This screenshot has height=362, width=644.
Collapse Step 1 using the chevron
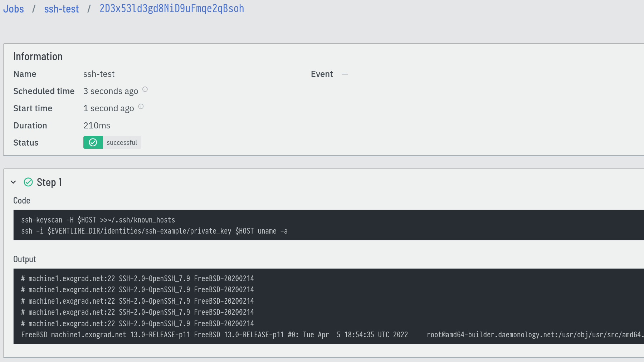13,182
